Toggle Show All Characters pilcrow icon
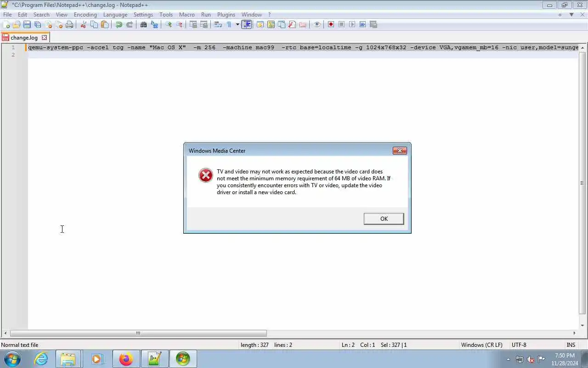 coord(229,24)
